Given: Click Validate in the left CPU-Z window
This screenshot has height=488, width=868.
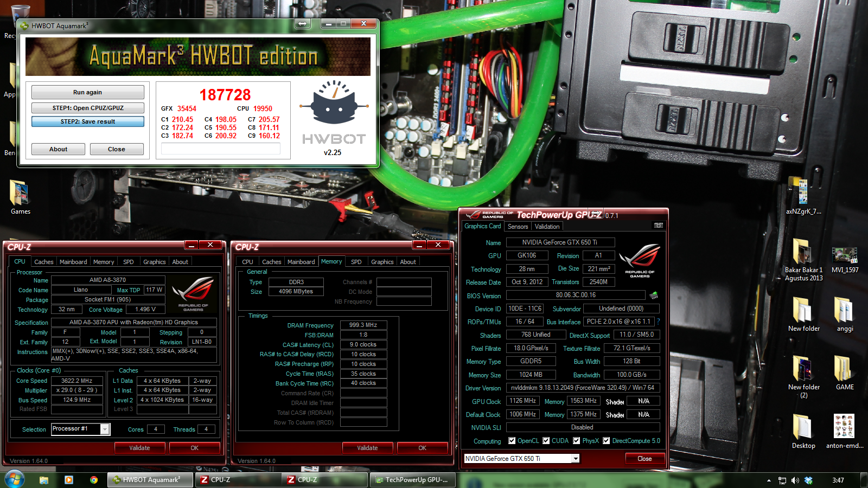Looking at the screenshot, I should point(139,448).
